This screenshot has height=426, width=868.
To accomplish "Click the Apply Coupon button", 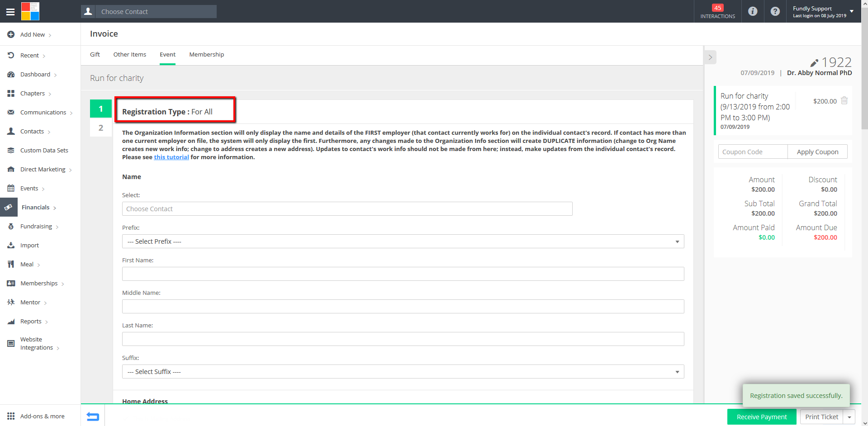I will (x=817, y=152).
